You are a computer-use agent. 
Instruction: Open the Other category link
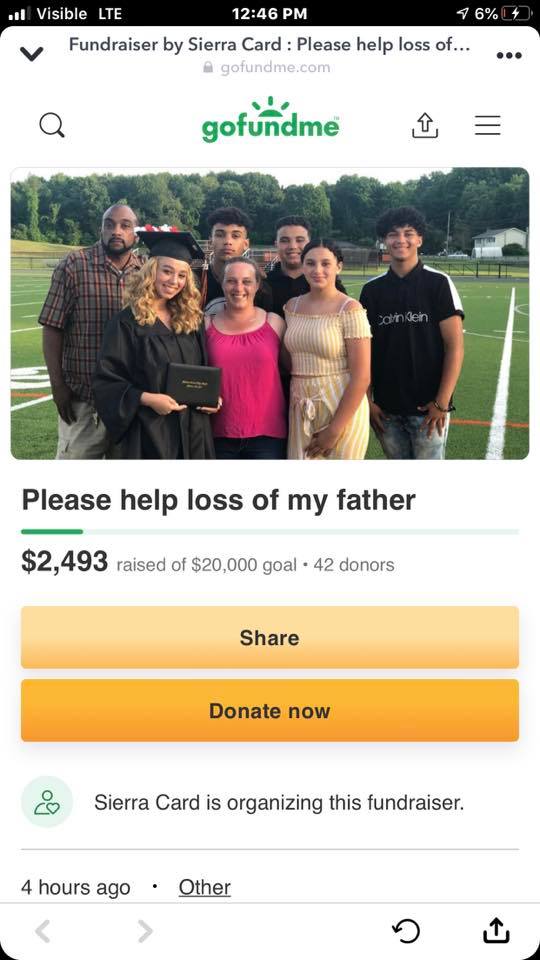(x=204, y=887)
